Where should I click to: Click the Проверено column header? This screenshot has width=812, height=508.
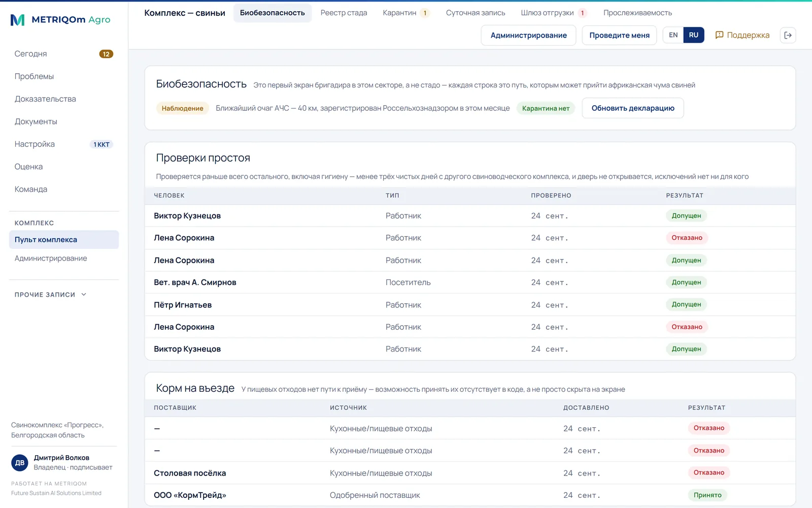551,196
